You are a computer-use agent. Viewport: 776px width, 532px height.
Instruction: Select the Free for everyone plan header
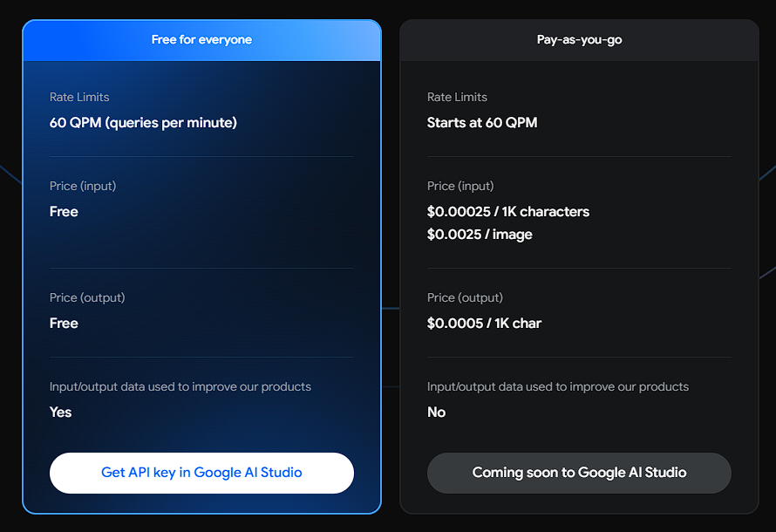(201, 40)
